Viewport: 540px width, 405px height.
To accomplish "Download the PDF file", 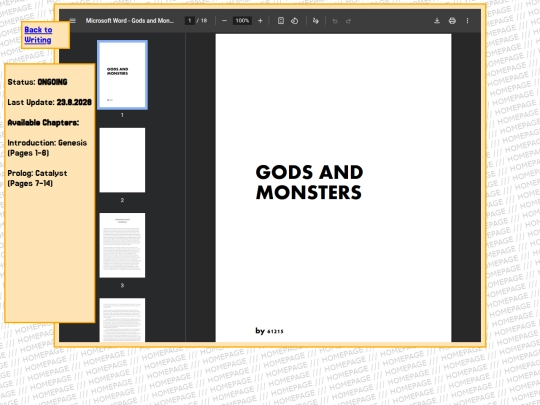I will 437,21.
